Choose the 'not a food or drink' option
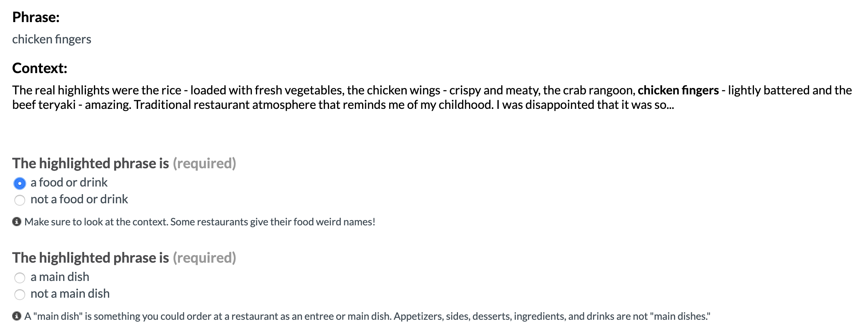The height and width of the screenshot is (335, 868). (20, 200)
